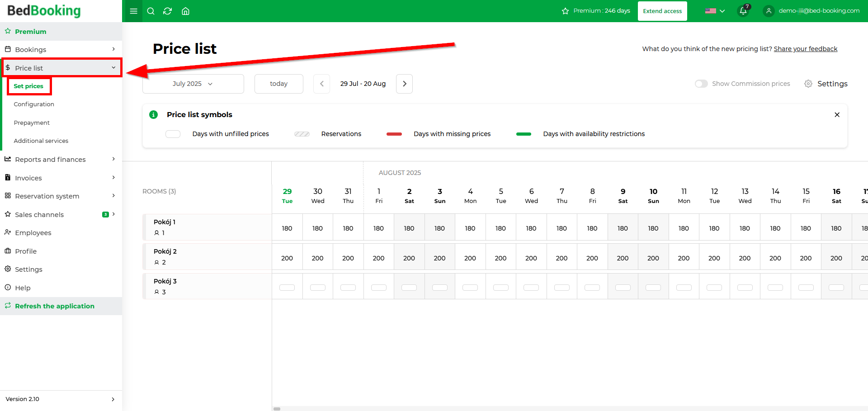Click the today button
868x411 pixels.
coord(279,84)
